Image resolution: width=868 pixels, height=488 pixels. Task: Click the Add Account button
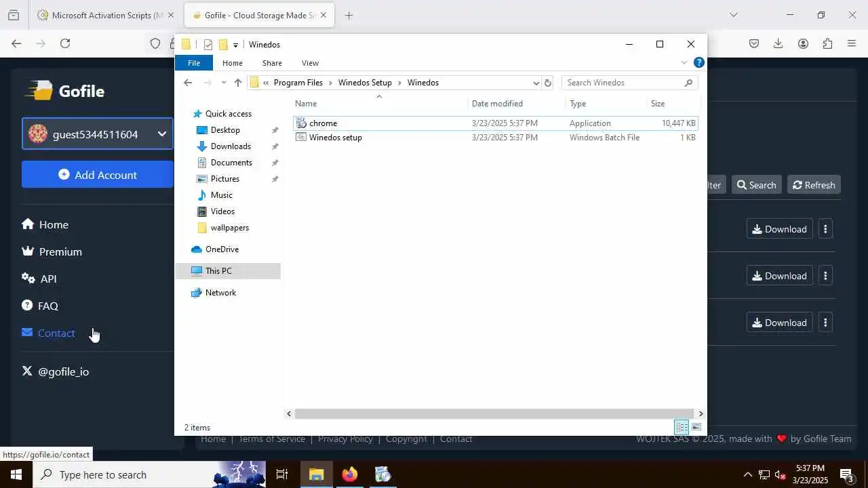tap(98, 174)
